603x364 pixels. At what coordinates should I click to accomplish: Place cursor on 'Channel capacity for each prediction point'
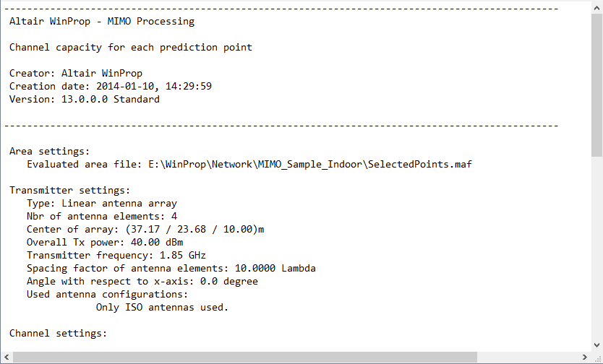click(131, 48)
